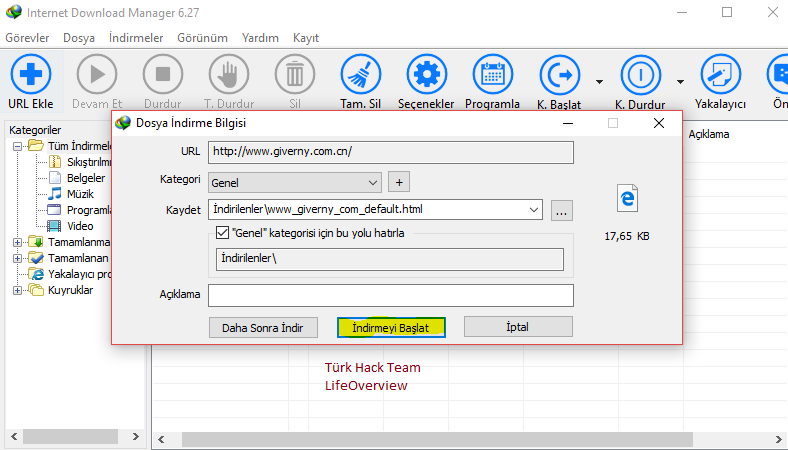Open the Yardım menu
The width and height of the screenshot is (788, 450).
tap(260, 38)
